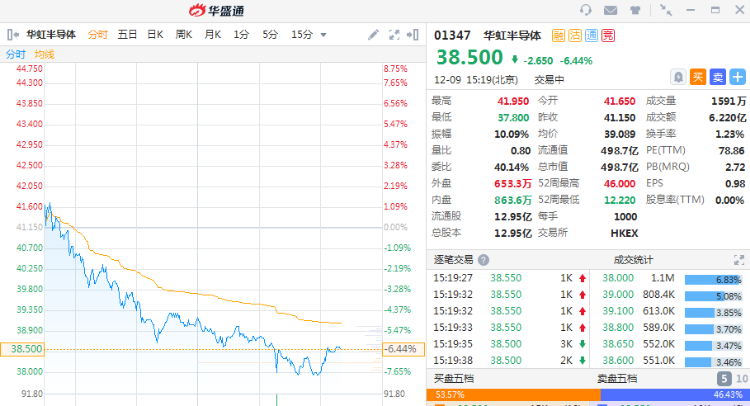This screenshot has height=406, width=750.
Task: Open the skin theme shirt icon
Action: point(635,10)
